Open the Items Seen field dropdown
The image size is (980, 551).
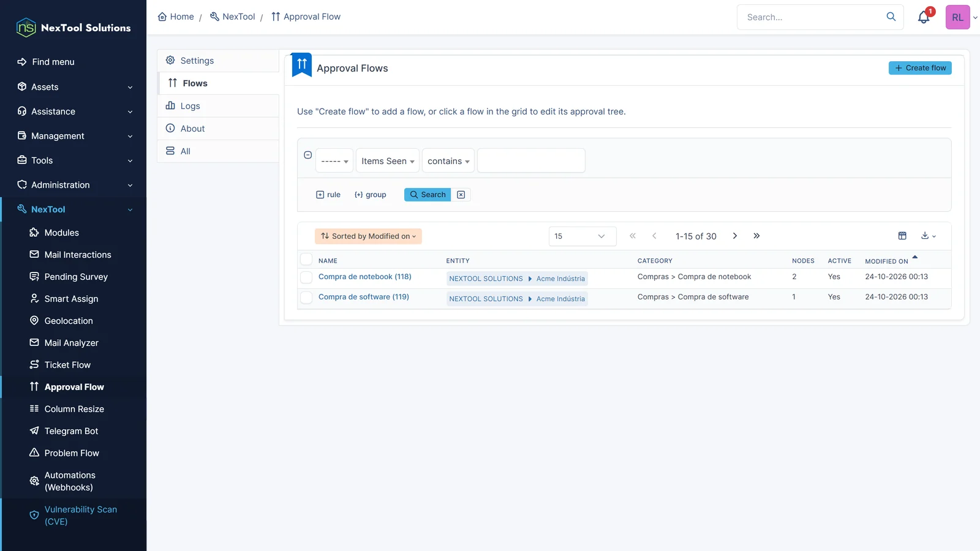pyautogui.click(x=388, y=161)
